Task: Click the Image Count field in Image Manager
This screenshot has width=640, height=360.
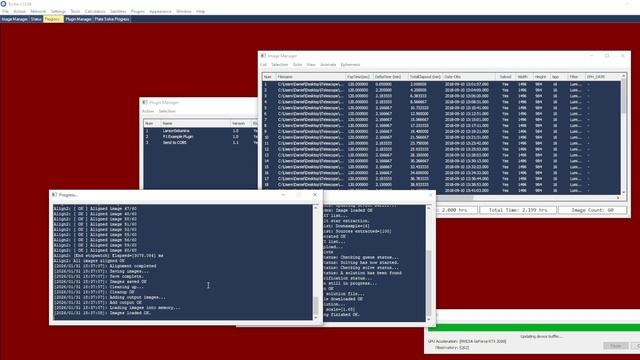Action: tap(592, 210)
